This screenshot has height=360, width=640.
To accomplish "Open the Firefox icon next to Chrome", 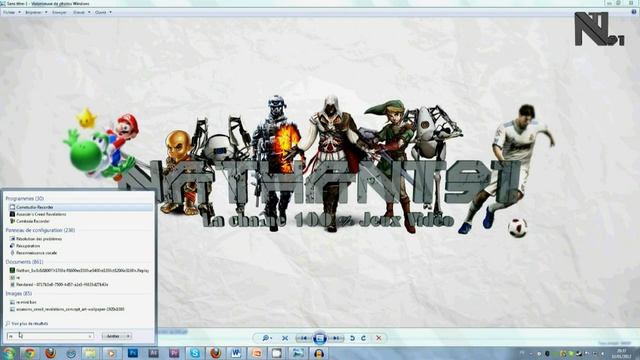I will click(x=50, y=353).
